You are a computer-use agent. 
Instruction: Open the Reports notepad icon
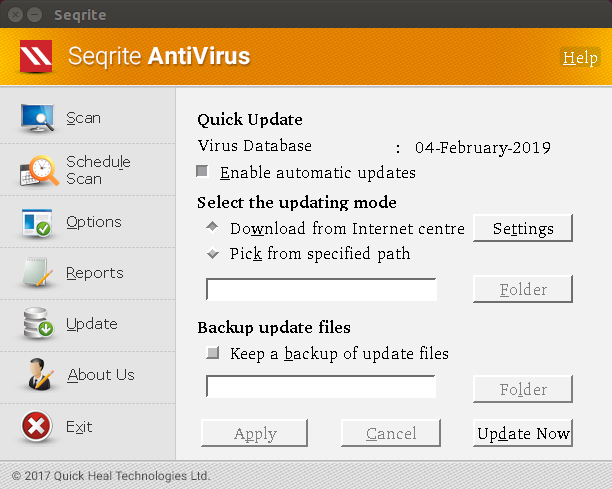coord(39,273)
